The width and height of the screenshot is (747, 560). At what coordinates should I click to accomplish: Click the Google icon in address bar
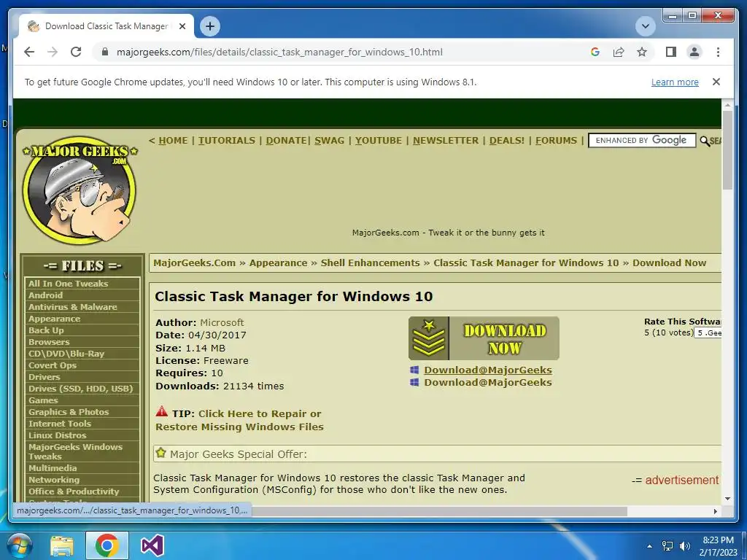pyautogui.click(x=595, y=52)
